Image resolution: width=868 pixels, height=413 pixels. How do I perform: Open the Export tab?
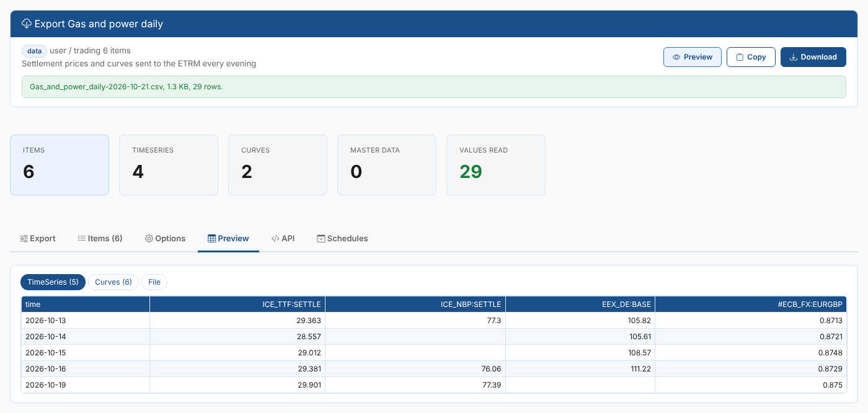pos(38,238)
